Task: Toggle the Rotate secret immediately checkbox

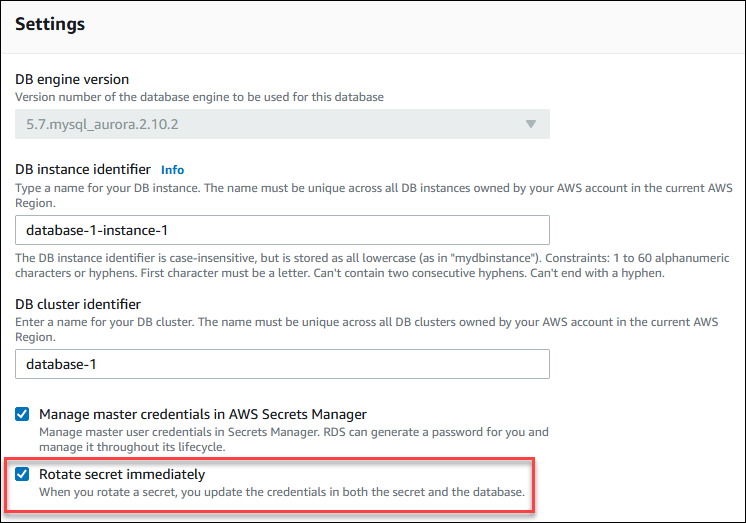Action: 23,474
